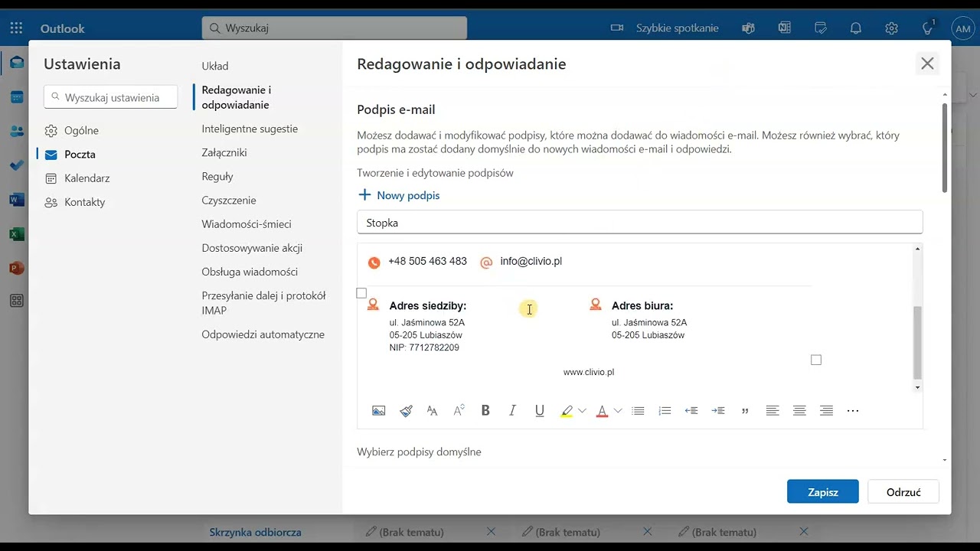Open font color dropdown arrow
980x551 pixels.
click(618, 411)
